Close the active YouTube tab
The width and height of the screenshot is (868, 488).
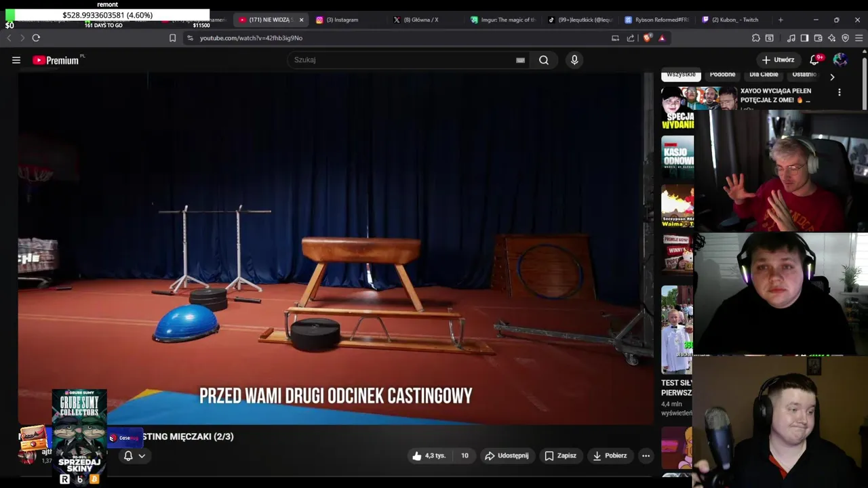tap(302, 20)
